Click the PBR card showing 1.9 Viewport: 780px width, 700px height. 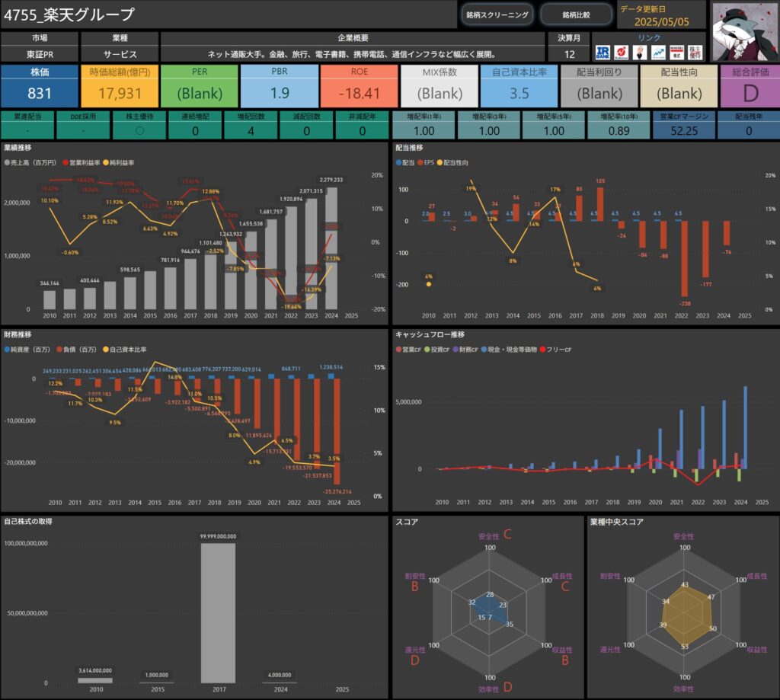pos(280,86)
